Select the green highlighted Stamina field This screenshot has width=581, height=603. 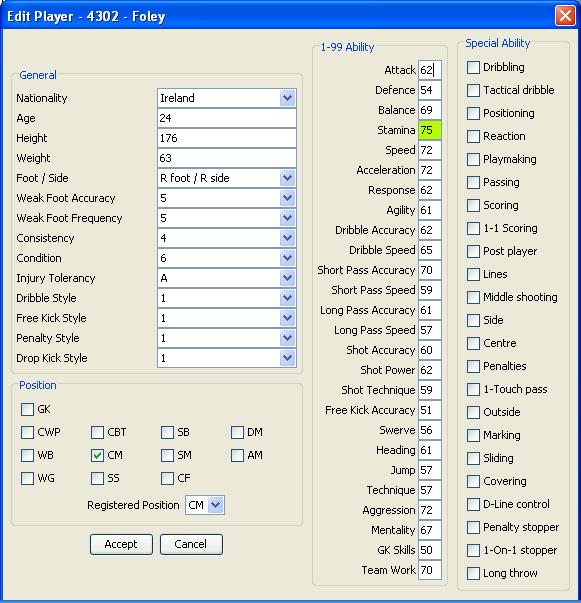point(430,130)
